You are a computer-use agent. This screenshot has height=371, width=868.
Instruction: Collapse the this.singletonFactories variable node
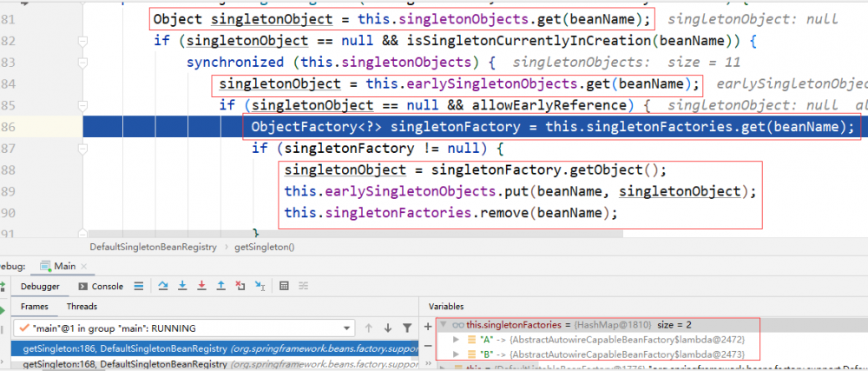442,324
